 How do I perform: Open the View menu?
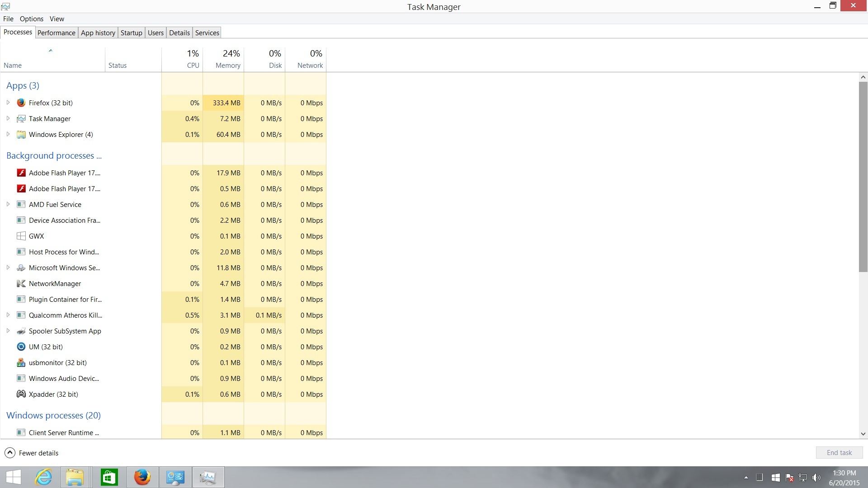pos(57,19)
